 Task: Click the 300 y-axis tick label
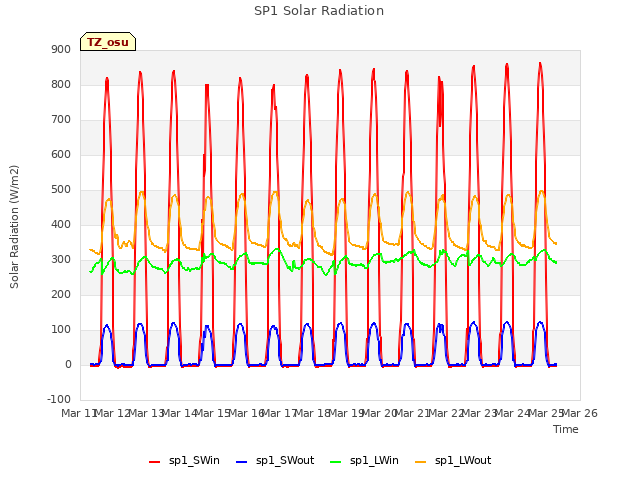[61, 260]
